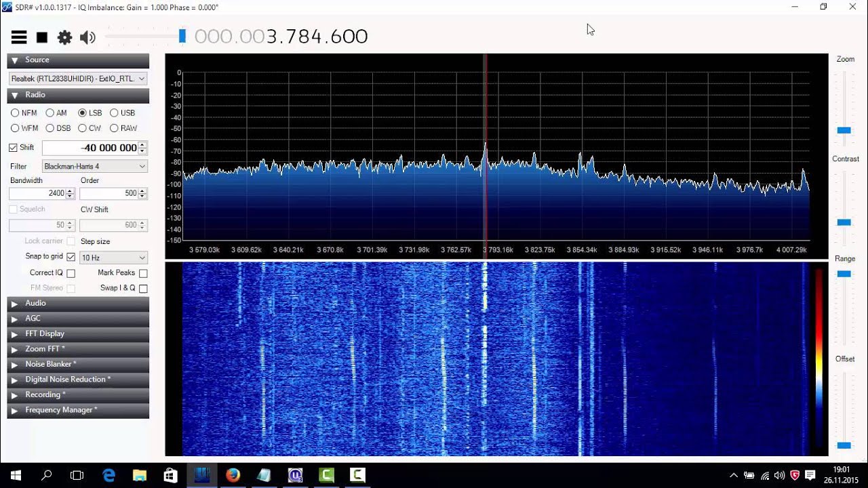The image size is (868, 488).
Task: Expand the Audio panel
Action: [x=78, y=304]
